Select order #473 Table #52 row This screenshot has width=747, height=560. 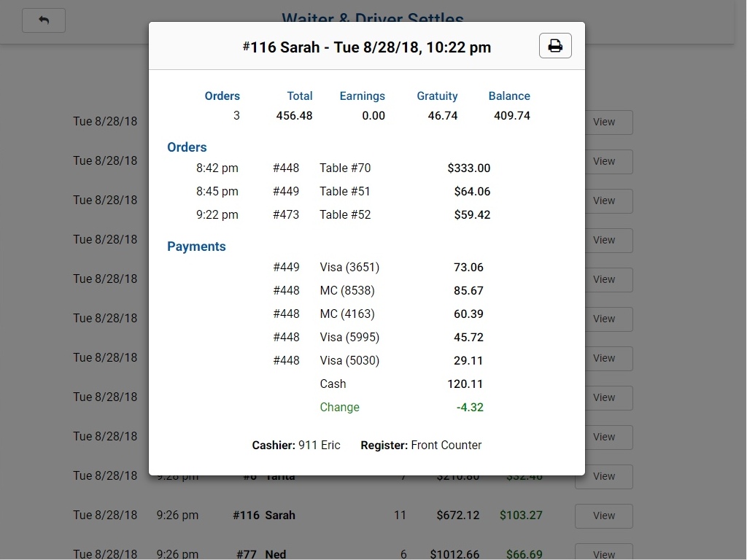click(x=343, y=215)
